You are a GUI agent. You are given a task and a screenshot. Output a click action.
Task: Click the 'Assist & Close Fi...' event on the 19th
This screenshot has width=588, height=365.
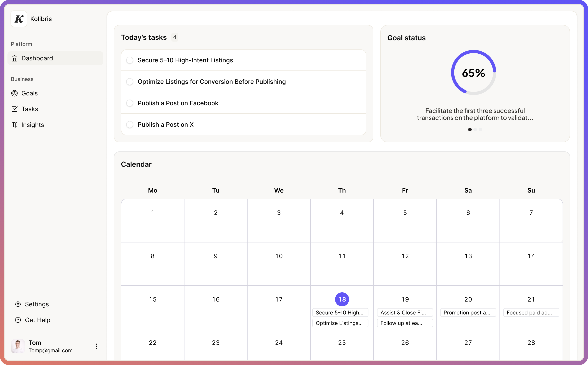tap(405, 312)
